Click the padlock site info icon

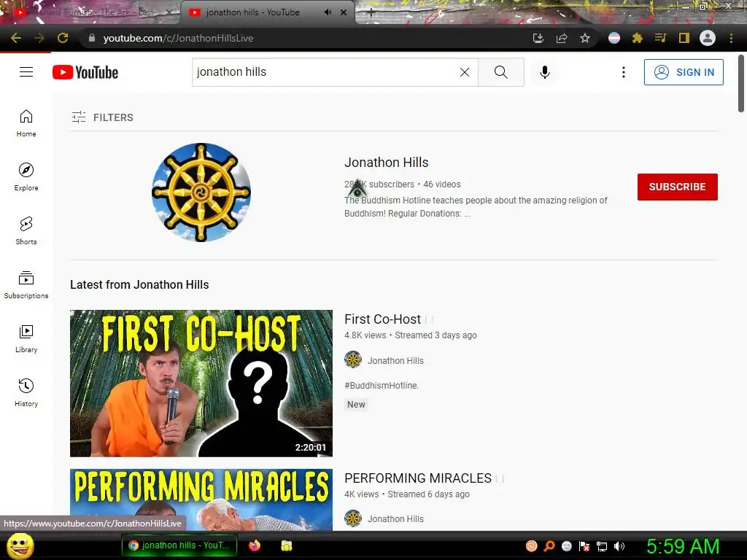pyautogui.click(x=92, y=38)
